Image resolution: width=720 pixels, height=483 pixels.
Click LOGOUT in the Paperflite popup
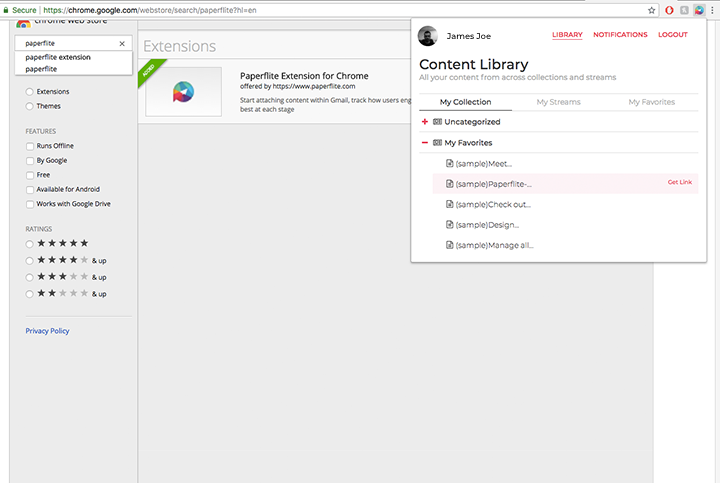coord(673,35)
